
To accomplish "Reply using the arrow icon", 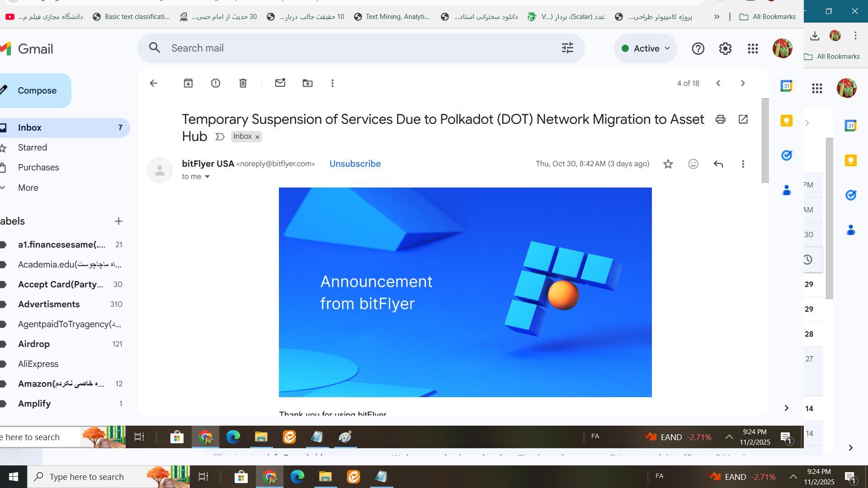I will click(x=718, y=164).
